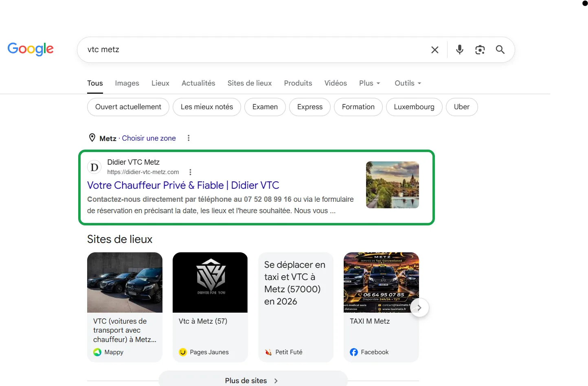Go to the Actualités tab
588x386 pixels.
198,83
